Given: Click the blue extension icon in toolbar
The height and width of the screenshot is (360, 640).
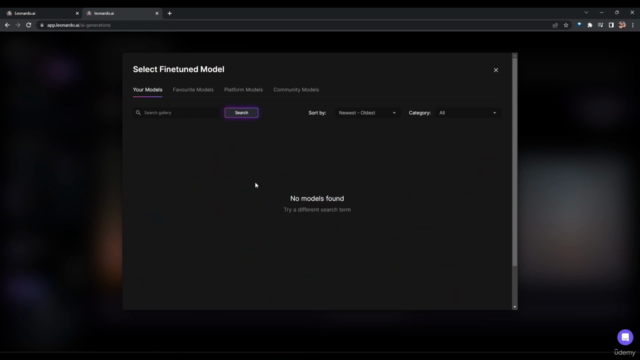Looking at the screenshot, I should [x=579, y=25].
